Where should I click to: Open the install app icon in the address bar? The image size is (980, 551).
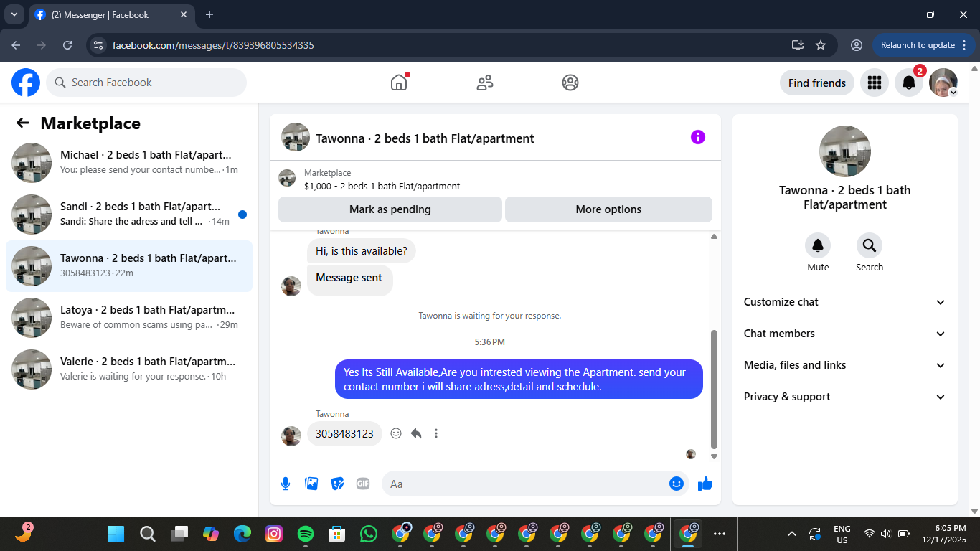798,45
